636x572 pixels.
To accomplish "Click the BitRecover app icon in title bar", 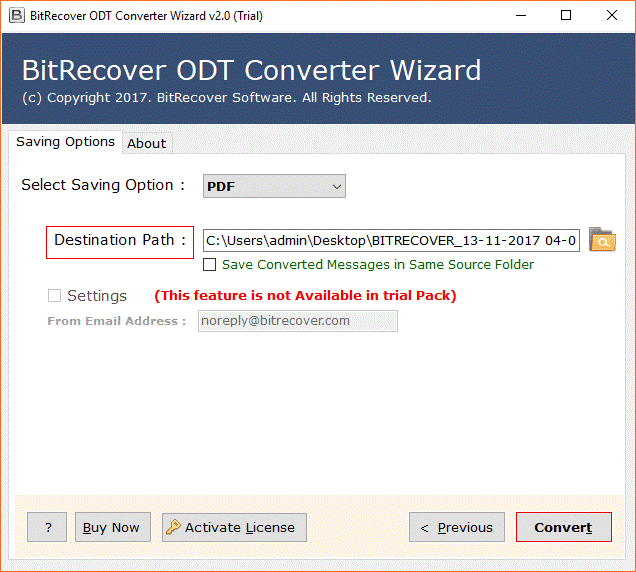I will click(17, 16).
